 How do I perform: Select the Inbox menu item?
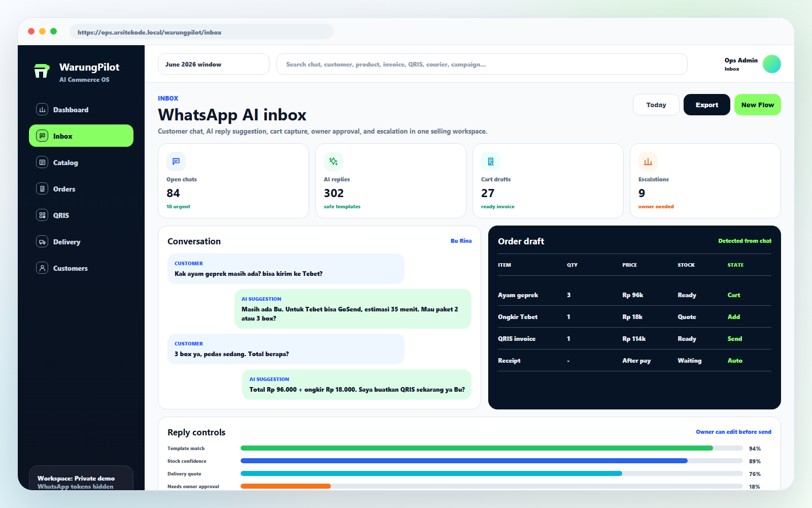(x=81, y=136)
